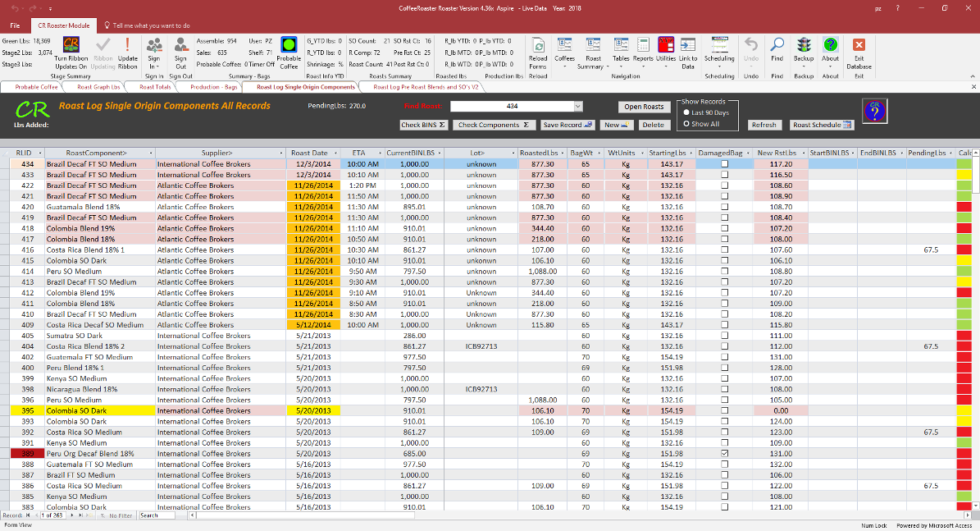The height and width of the screenshot is (531, 980).
Task: Click the Sign Out ribbon icon
Action: [180, 45]
